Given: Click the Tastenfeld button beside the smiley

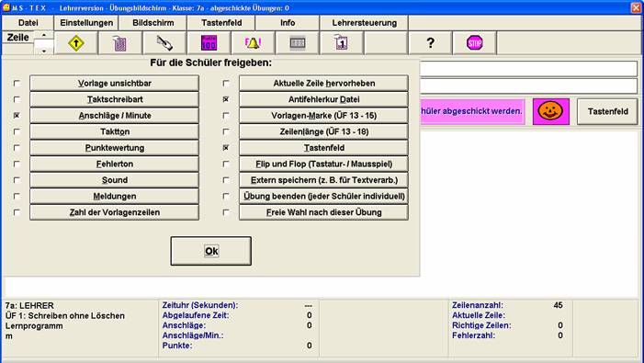Looking at the screenshot, I should [607, 111].
